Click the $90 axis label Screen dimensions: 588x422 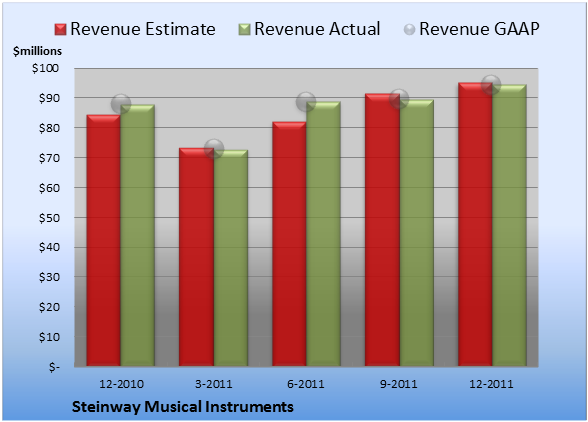pyautogui.click(x=49, y=98)
